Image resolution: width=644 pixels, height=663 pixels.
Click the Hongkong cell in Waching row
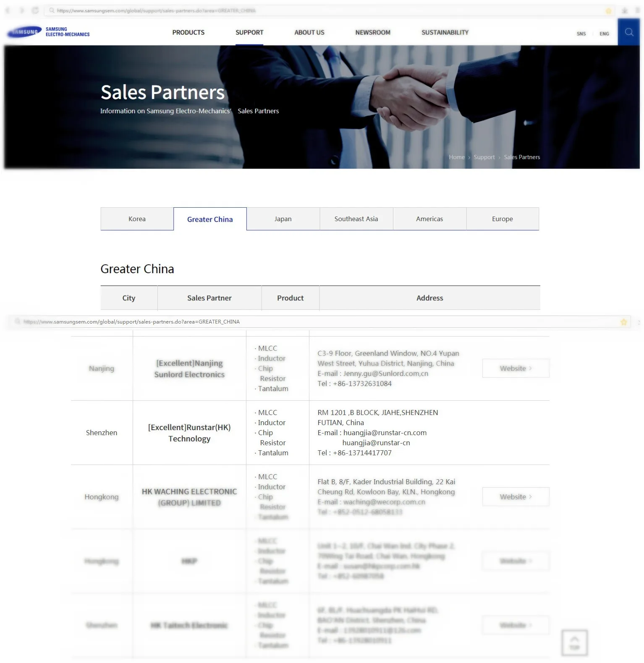102,497
